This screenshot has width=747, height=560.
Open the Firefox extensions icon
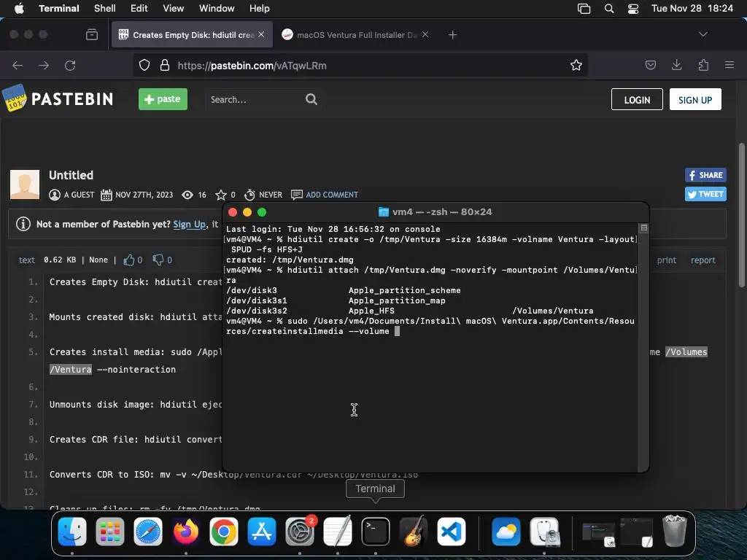click(x=703, y=65)
